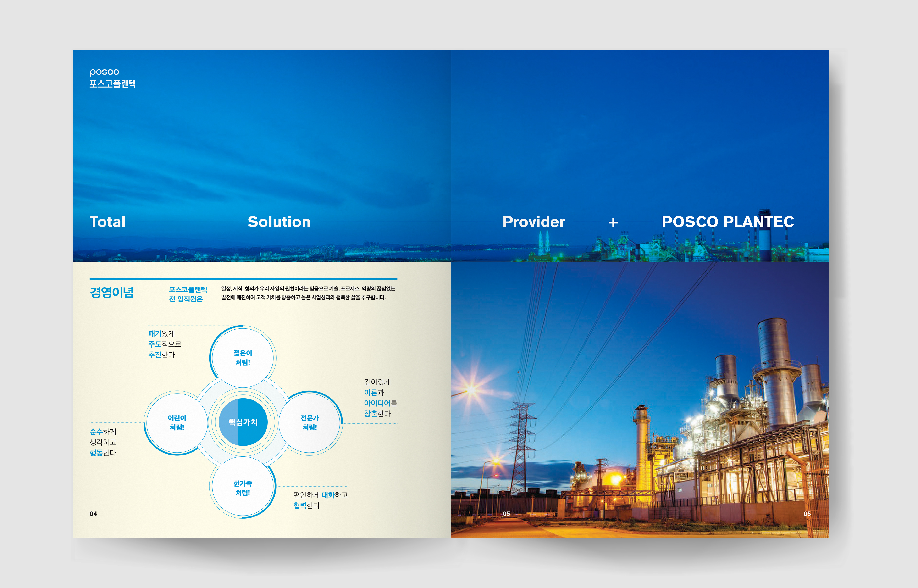Click the "행동한다" text line
The image size is (918, 588).
click(x=103, y=452)
